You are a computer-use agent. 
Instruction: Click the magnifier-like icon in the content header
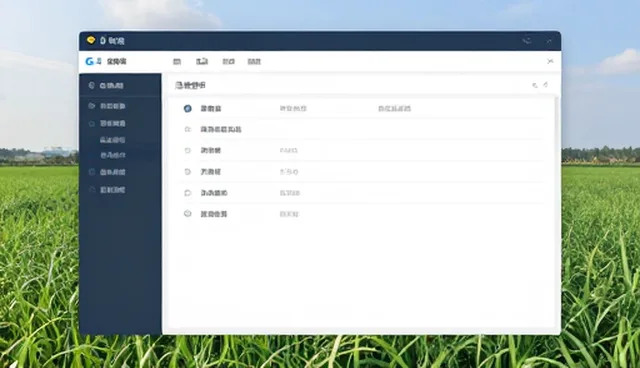tap(535, 85)
